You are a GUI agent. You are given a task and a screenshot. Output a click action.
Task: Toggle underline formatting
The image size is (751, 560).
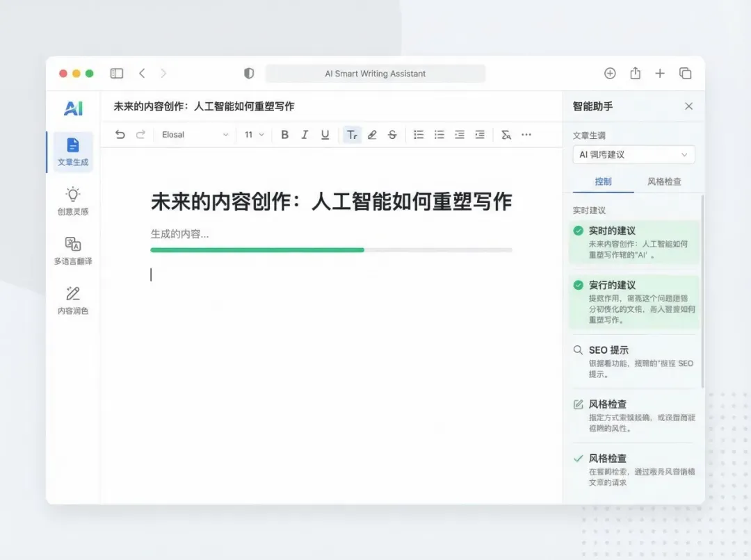(x=325, y=135)
